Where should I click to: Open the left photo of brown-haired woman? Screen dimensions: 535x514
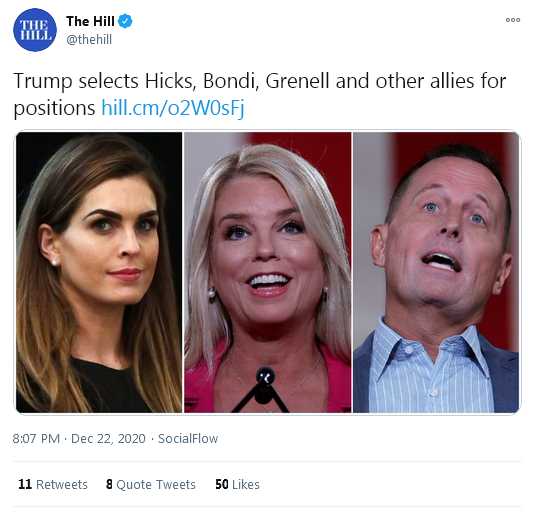[x=99, y=272]
